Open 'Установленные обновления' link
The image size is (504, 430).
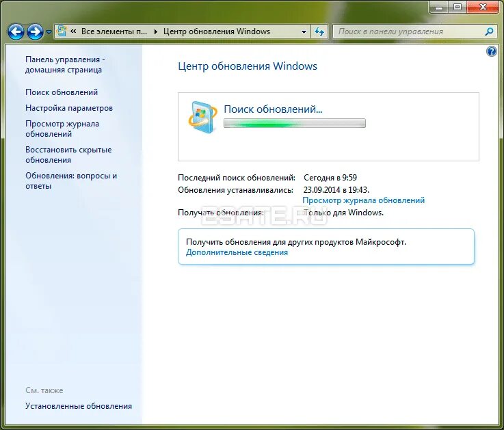(79, 406)
